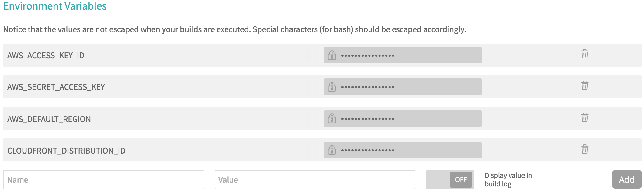The width and height of the screenshot is (644, 193).
Task: Delete the AWS_SECRET_ACCESS_KEY variable via trash icon
Action: tap(585, 87)
